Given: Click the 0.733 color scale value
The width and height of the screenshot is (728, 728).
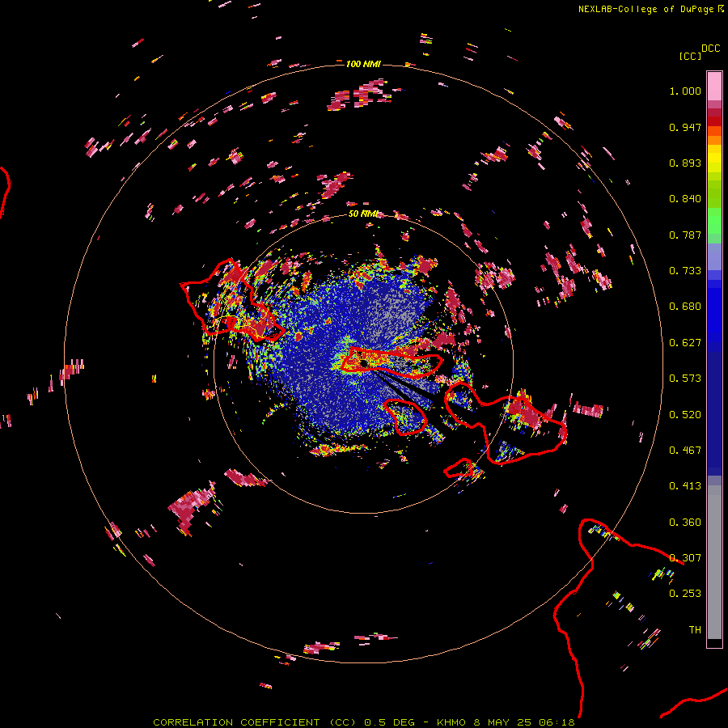Looking at the screenshot, I should coord(685,271).
